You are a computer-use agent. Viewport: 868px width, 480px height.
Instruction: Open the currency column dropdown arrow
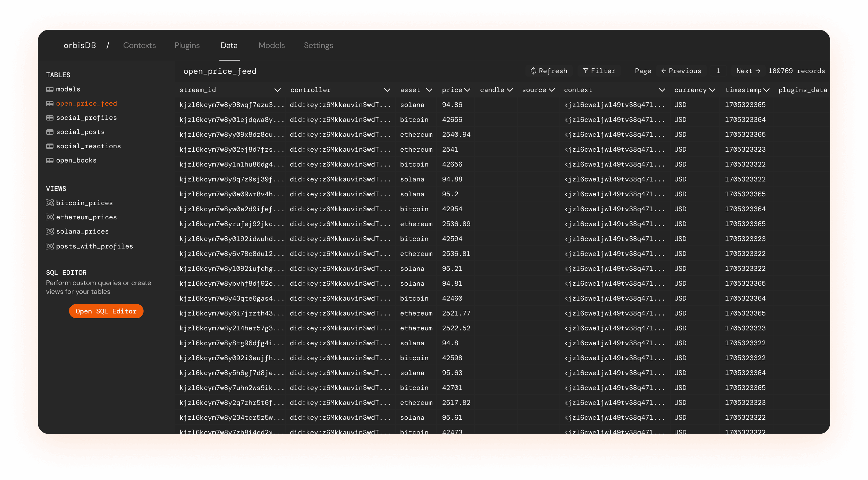tap(712, 90)
